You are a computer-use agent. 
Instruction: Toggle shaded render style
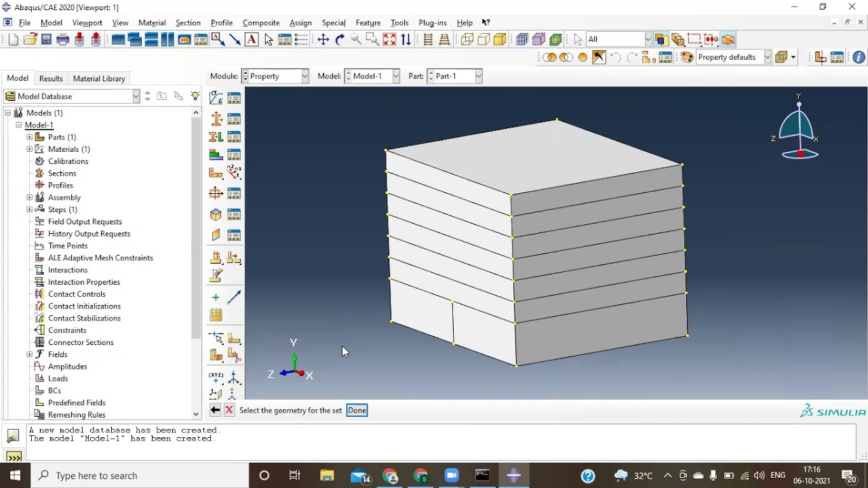500,40
